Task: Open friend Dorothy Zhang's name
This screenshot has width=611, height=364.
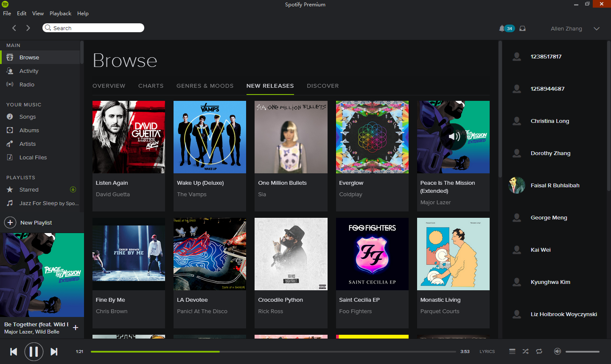Action: (x=550, y=153)
